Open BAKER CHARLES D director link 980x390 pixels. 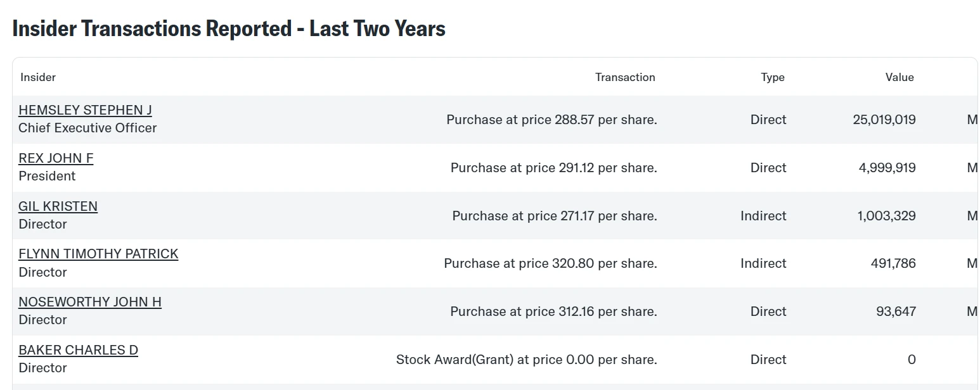(x=78, y=350)
